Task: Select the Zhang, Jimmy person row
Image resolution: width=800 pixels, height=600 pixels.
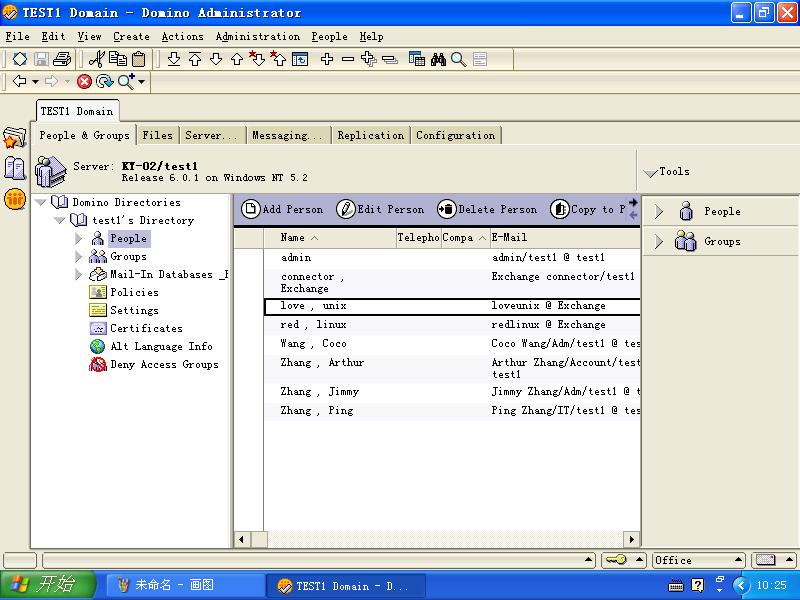Action: point(452,391)
